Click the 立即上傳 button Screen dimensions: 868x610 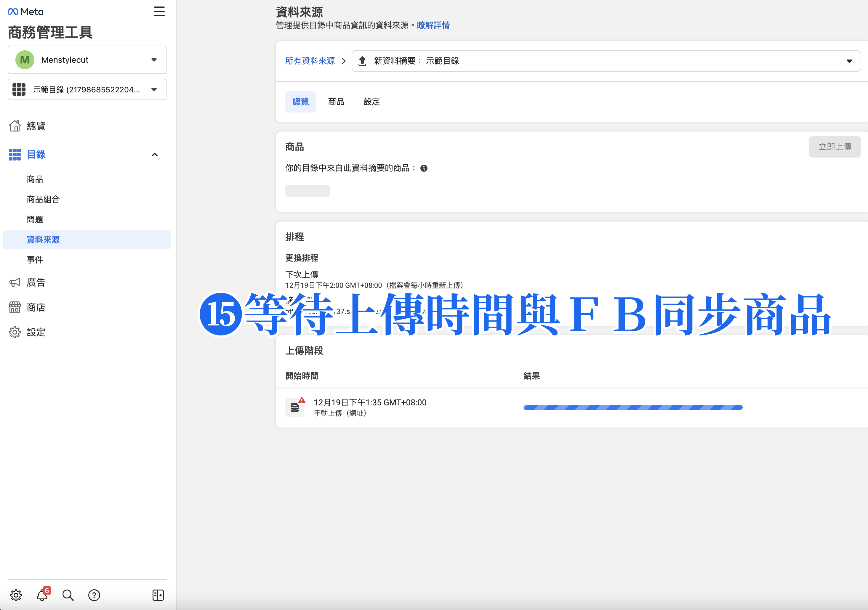[835, 147]
